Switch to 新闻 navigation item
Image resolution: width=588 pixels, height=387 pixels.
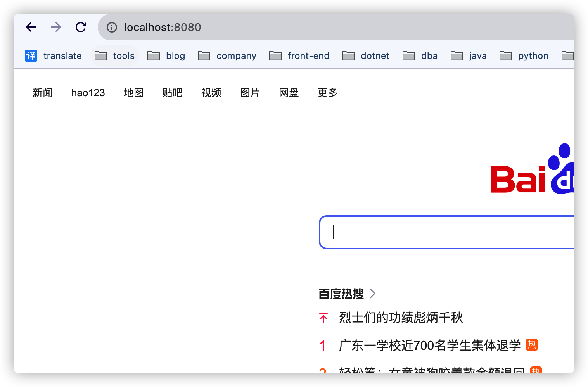pos(43,93)
